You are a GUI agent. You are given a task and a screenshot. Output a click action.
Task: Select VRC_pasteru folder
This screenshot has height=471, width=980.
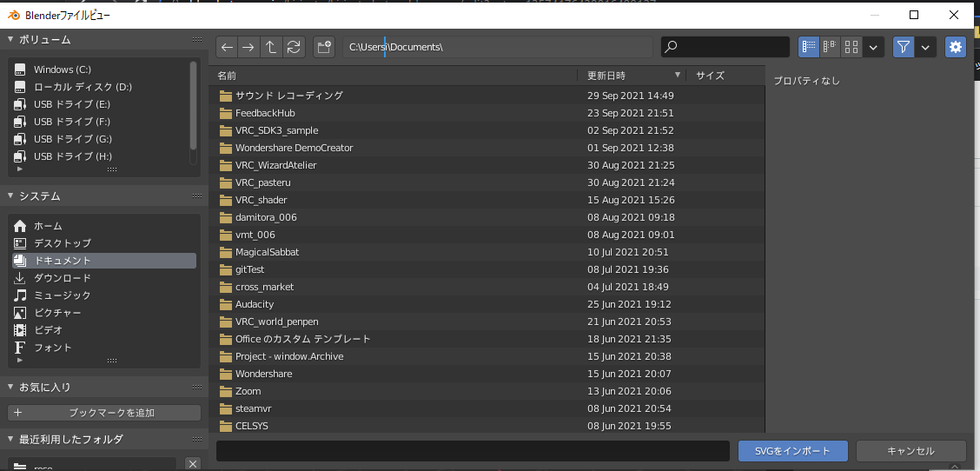(x=487, y=182)
